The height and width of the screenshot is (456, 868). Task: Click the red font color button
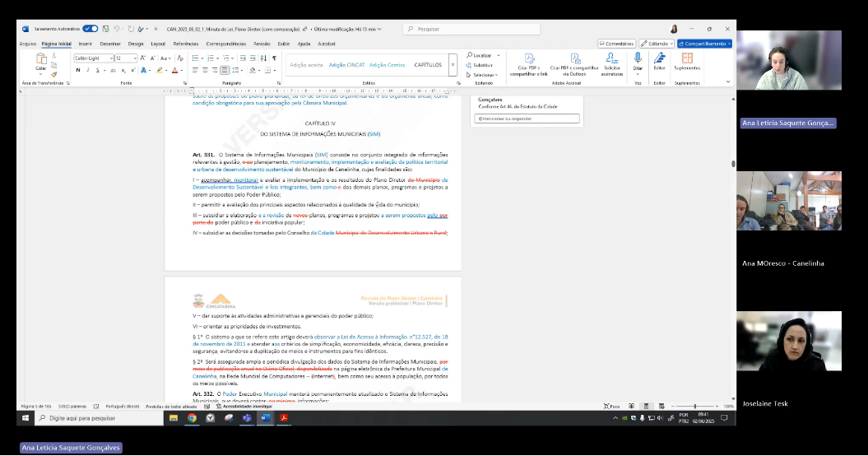coord(174,70)
